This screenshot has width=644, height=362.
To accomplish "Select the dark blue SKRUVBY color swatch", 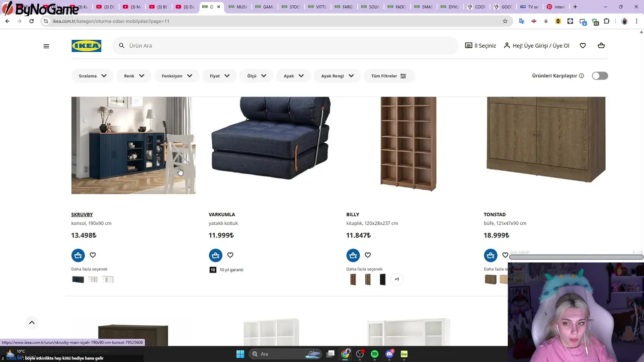I will click(78, 280).
